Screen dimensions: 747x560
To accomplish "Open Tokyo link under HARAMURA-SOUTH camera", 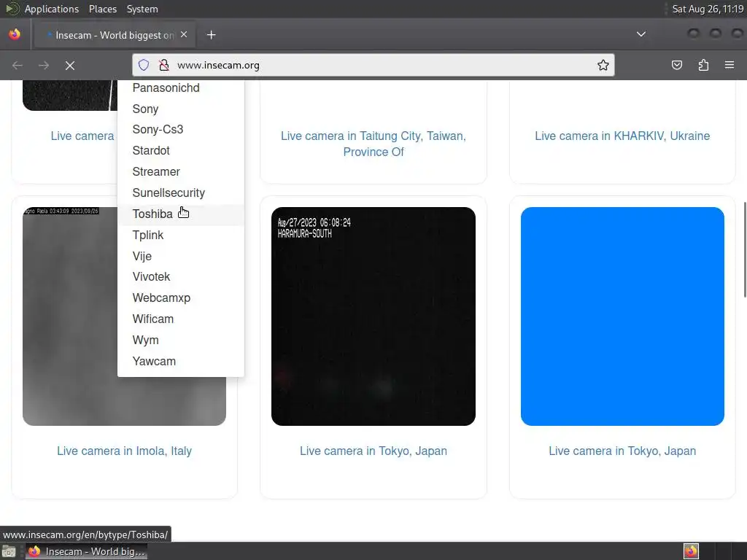I will [x=373, y=451].
